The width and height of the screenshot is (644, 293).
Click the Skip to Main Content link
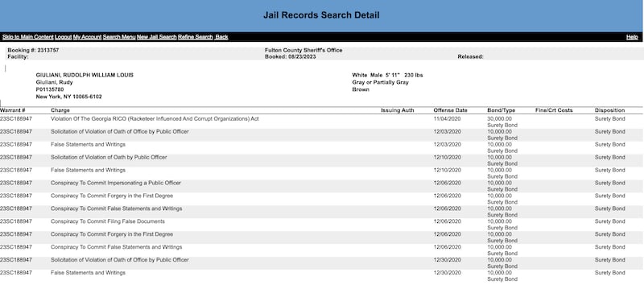[28, 37]
